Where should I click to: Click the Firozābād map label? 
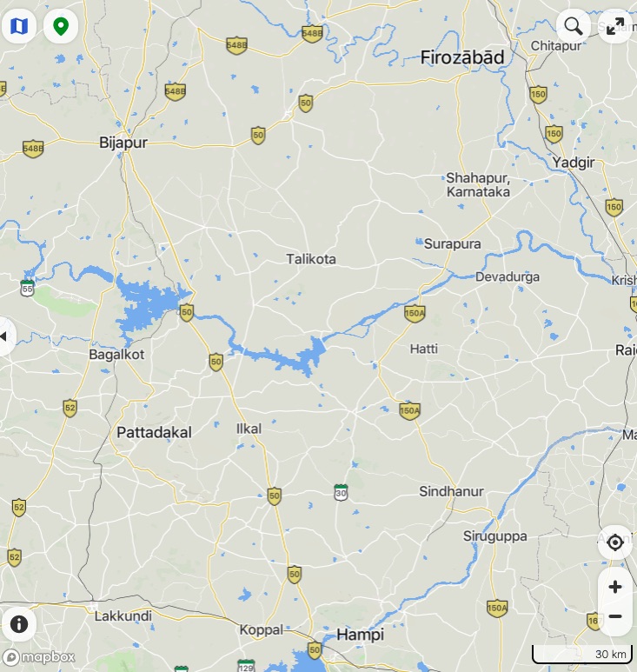pyautogui.click(x=462, y=57)
